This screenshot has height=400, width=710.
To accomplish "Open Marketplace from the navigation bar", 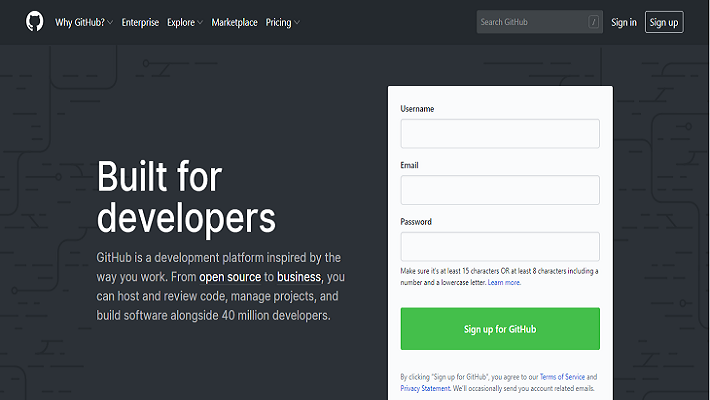I will coord(234,22).
